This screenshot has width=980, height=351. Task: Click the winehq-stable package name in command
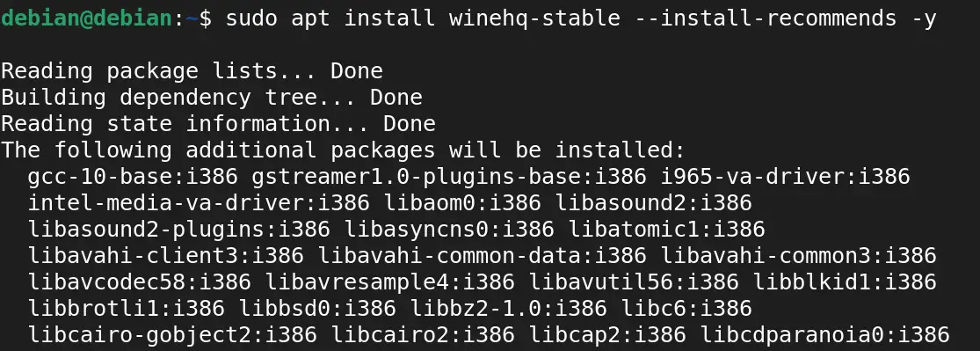pos(534,18)
